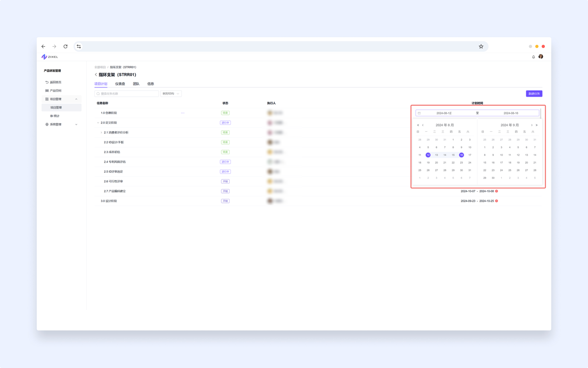Click the 2024 年 8 月 calendar header
Screen dimensions: 588x368
tap(445, 125)
